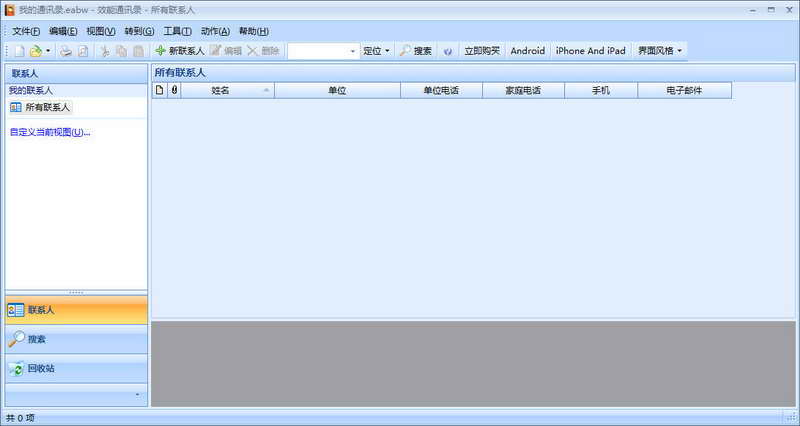Click the magnifier 搜索 toolbar button
This screenshot has width=800, height=426.
click(416, 51)
